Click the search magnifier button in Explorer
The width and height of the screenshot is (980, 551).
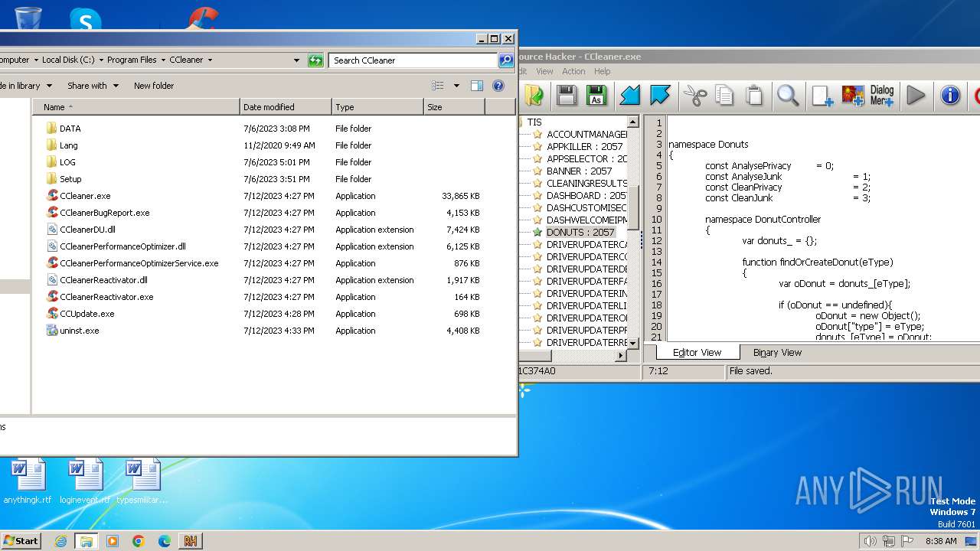(506, 60)
